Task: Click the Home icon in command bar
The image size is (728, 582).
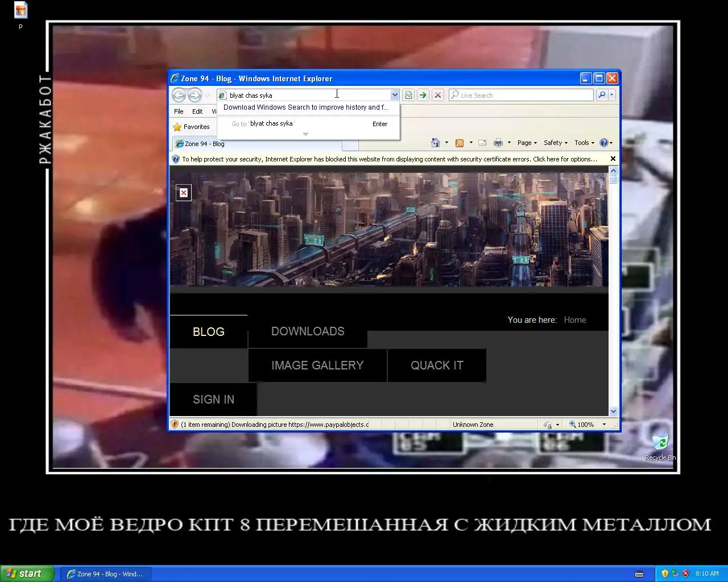Action: coord(436,143)
